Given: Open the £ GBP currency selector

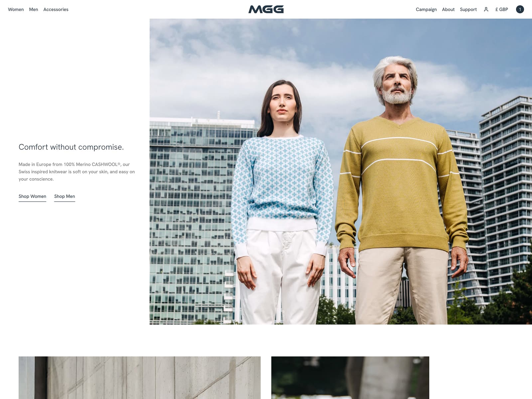Looking at the screenshot, I should coord(501,9).
